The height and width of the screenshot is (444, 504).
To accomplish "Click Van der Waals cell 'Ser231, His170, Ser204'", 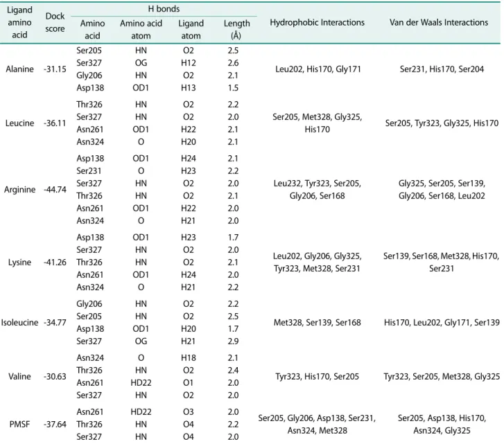I will click(442, 69).
